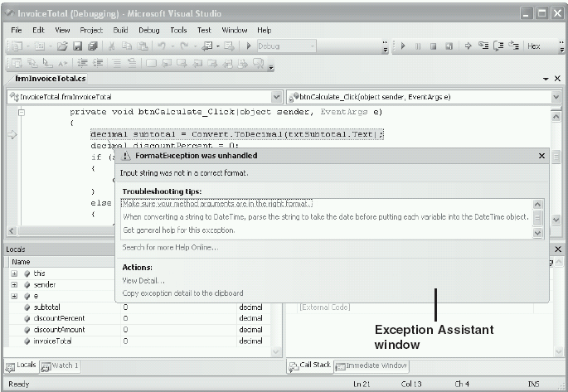Select the frmInvoiceTotal.cs editor tab
568x392 pixels.
click(50, 79)
